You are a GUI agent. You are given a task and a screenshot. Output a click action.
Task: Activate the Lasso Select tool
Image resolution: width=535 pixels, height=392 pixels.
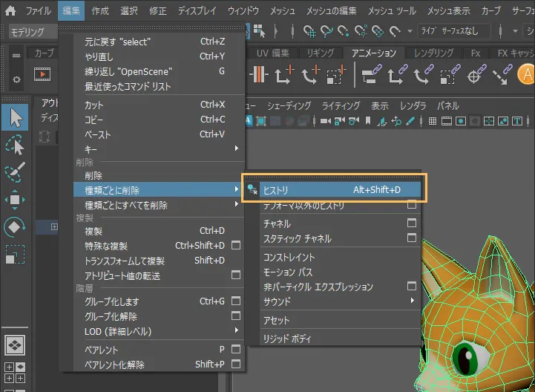16,145
